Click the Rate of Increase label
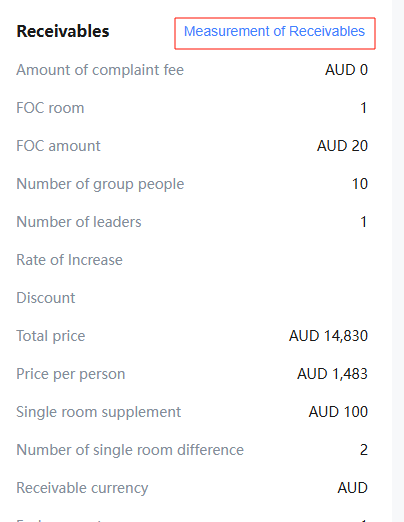The width and height of the screenshot is (404, 522). coord(70,260)
